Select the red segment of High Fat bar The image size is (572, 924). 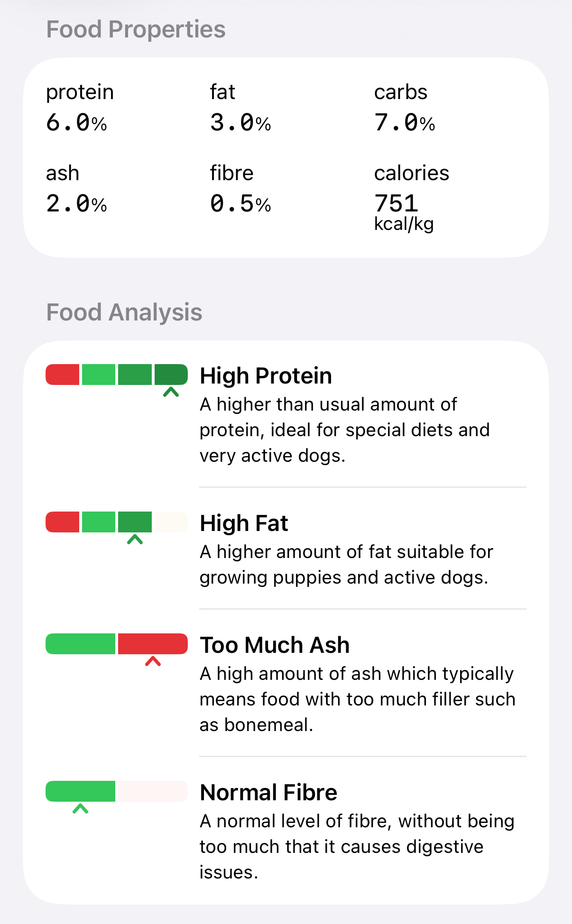click(63, 522)
